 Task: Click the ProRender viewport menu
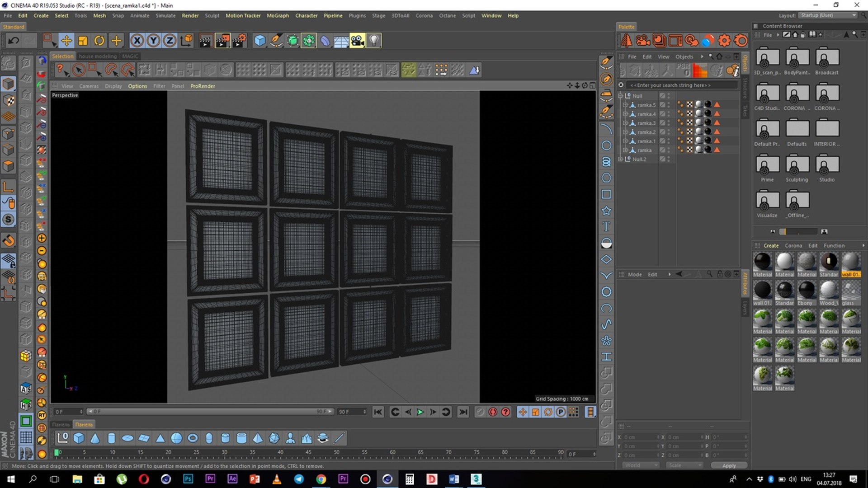[x=203, y=86]
